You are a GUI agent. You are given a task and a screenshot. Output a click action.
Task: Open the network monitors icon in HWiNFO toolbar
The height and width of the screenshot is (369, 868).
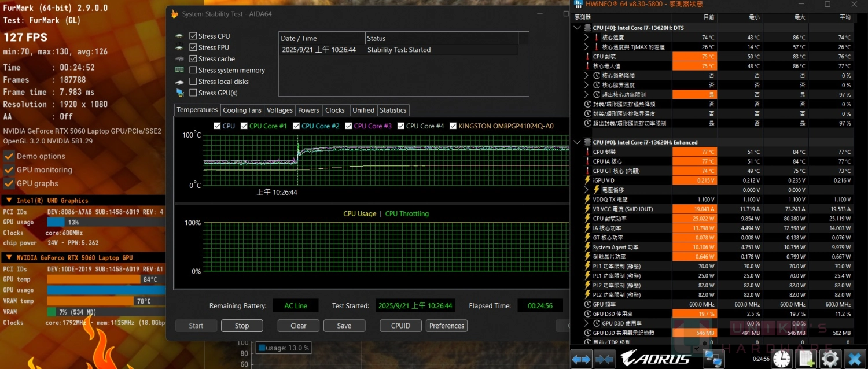tap(713, 359)
